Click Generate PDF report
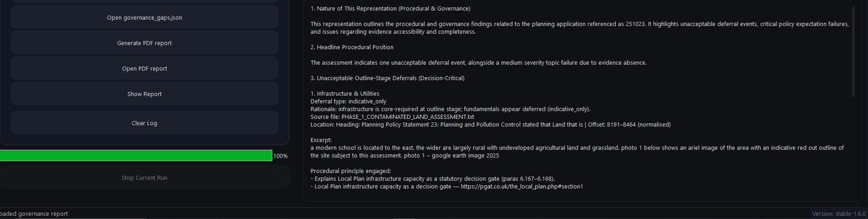 point(144,43)
